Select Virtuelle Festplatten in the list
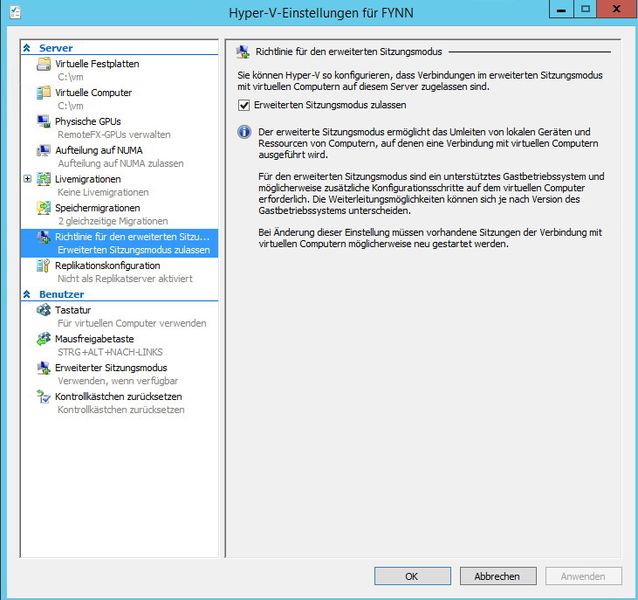Image resolution: width=638 pixels, height=600 pixels. (119, 70)
